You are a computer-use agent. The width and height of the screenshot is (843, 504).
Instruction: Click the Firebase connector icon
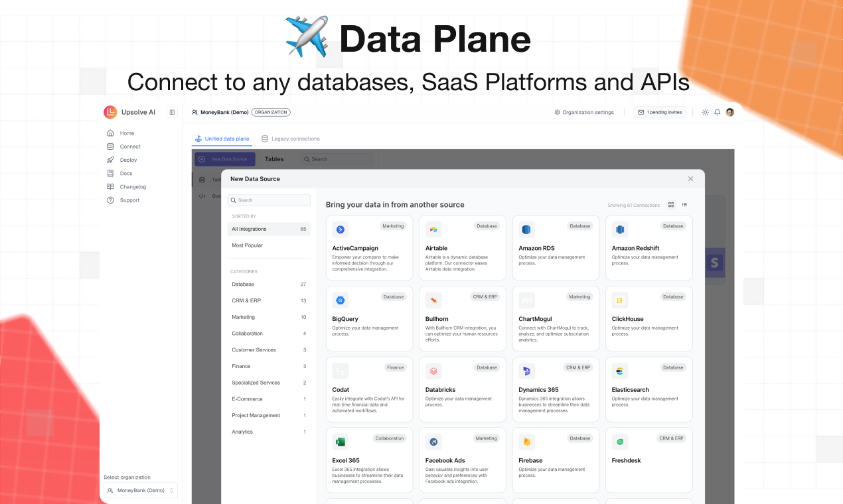[526, 442]
